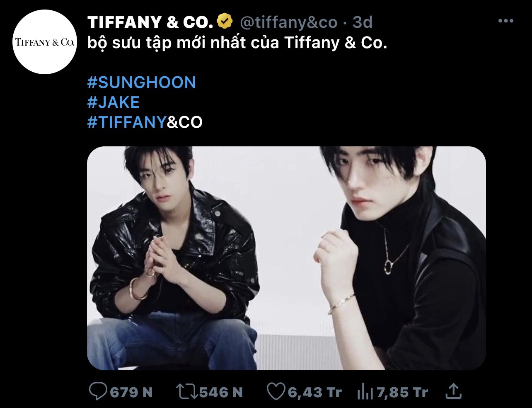Click the retweet arrows icon

(x=187, y=391)
